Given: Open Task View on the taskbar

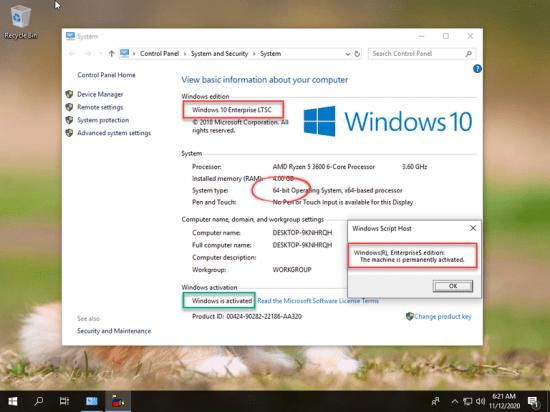Looking at the screenshot, I should click(64, 401).
